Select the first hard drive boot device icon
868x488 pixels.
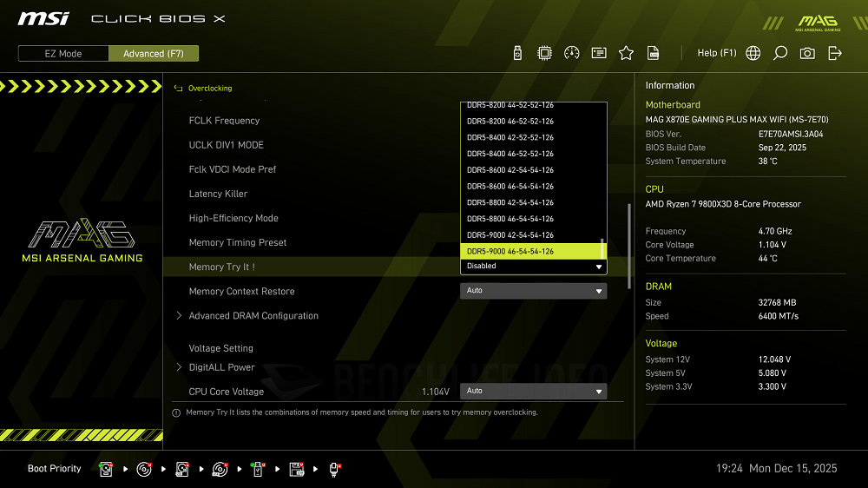click(x=106, y=469)
